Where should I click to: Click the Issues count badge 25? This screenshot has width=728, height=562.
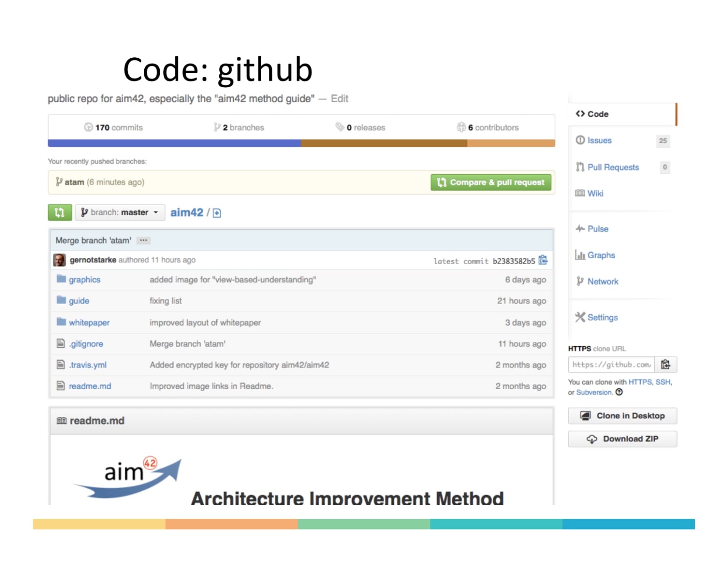[663, 140]
